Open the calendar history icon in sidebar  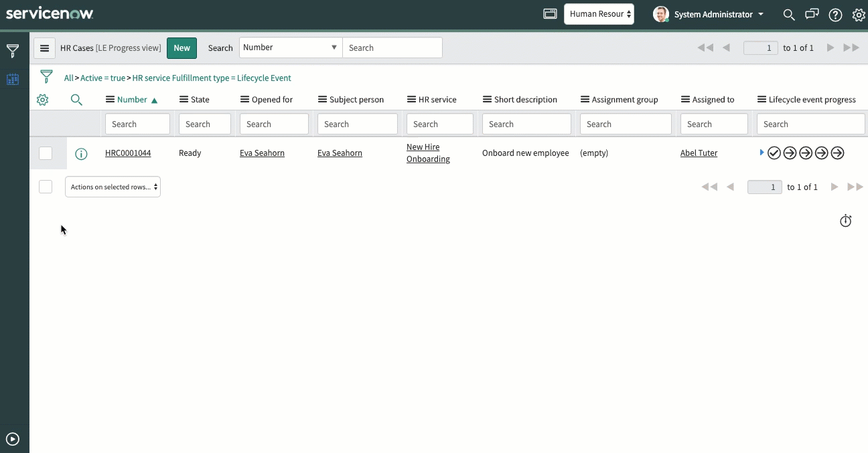(x=13, y=79)
